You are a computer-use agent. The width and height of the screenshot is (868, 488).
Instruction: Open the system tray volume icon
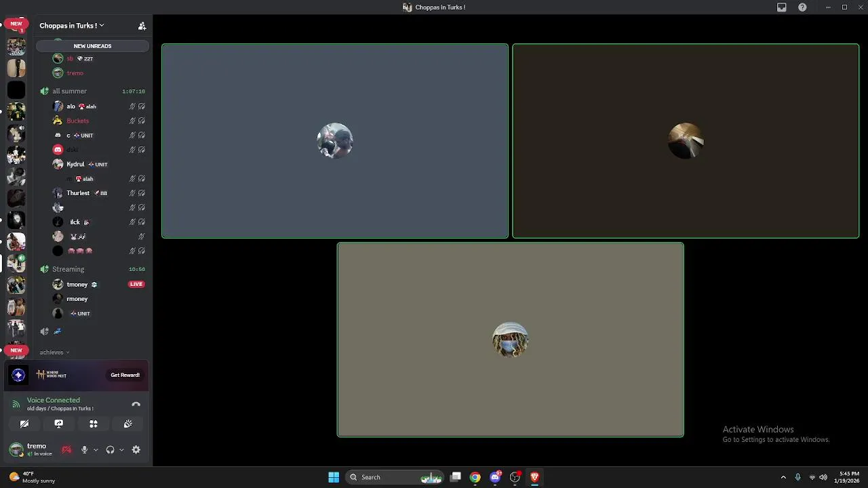coord(823,477)
